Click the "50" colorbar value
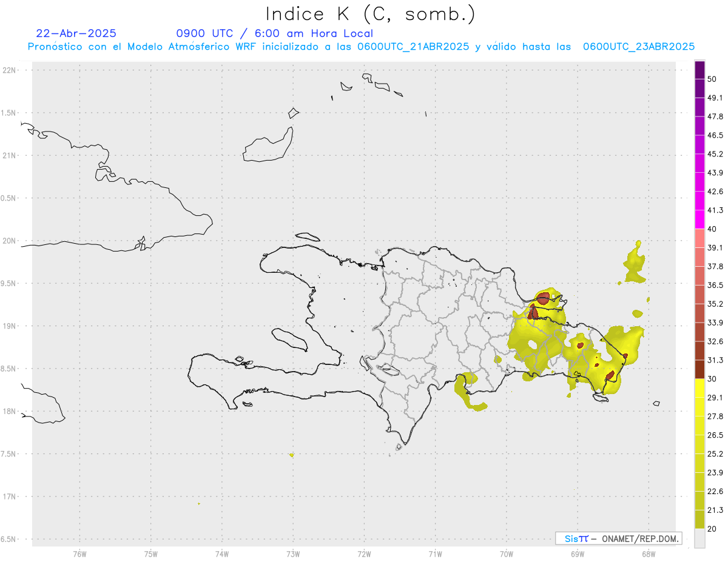The height and width of the screenshot is (562, 728). (x=712, y=79)
